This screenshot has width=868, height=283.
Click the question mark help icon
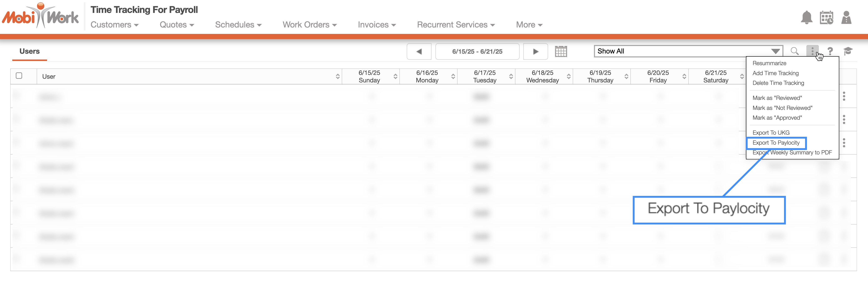[x=830, y=51]
